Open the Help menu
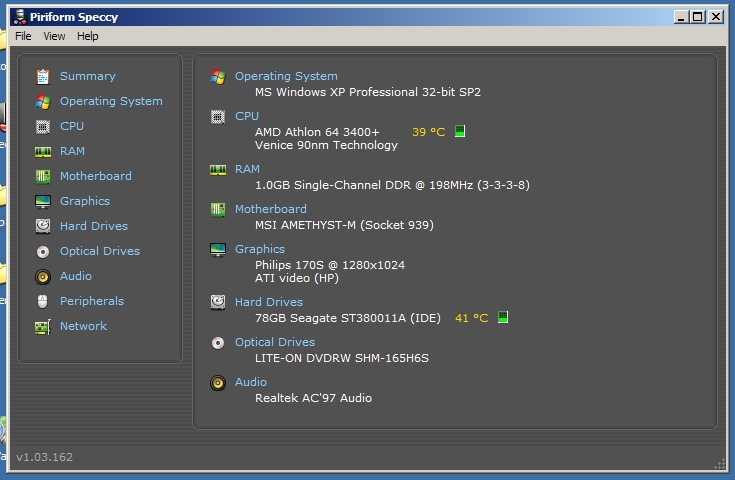Viewport: 735px width, 480px height. click(x=88, y=36)
